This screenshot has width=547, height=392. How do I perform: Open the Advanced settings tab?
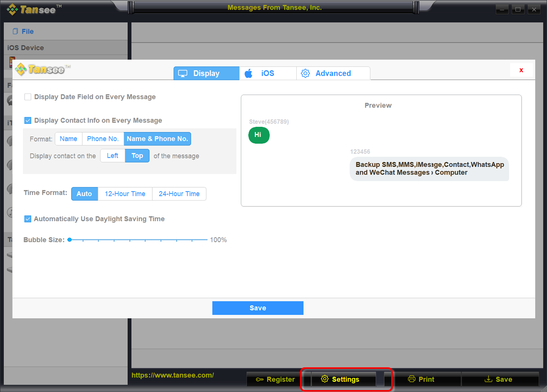333,73
